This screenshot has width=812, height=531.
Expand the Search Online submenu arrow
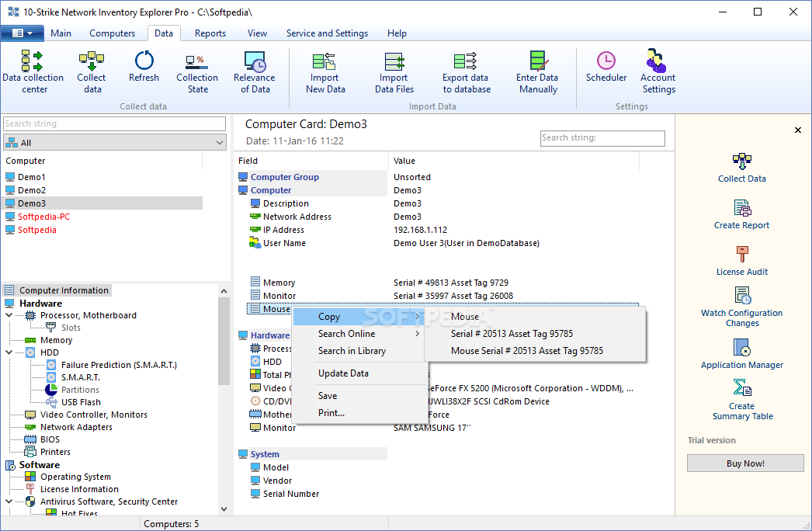[417, 334]
